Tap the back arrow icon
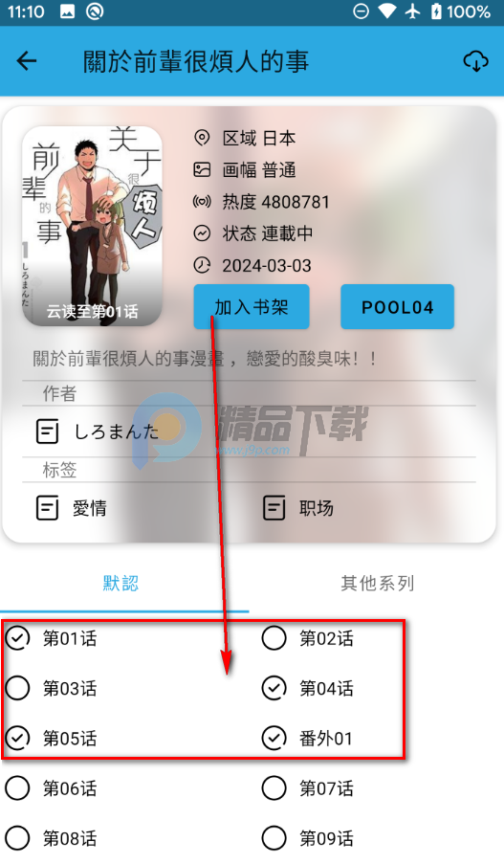 pyautogui.click(x=27, y=61)
